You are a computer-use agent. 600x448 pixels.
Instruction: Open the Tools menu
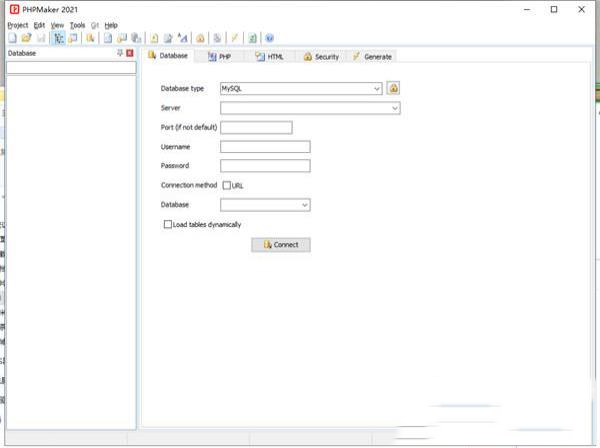(x=77, y=25)
